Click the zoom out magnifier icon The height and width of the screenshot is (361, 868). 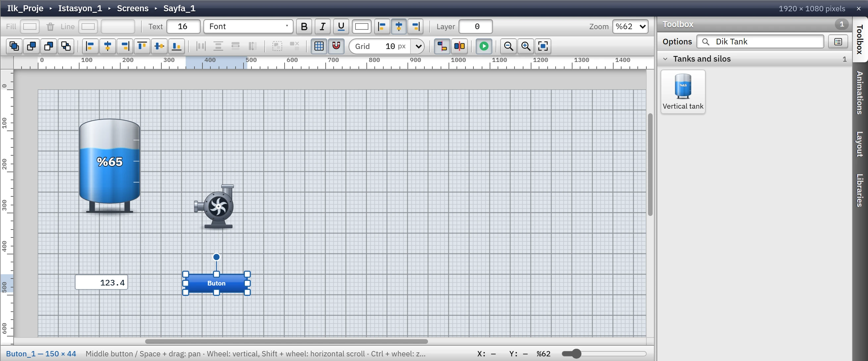509,46
